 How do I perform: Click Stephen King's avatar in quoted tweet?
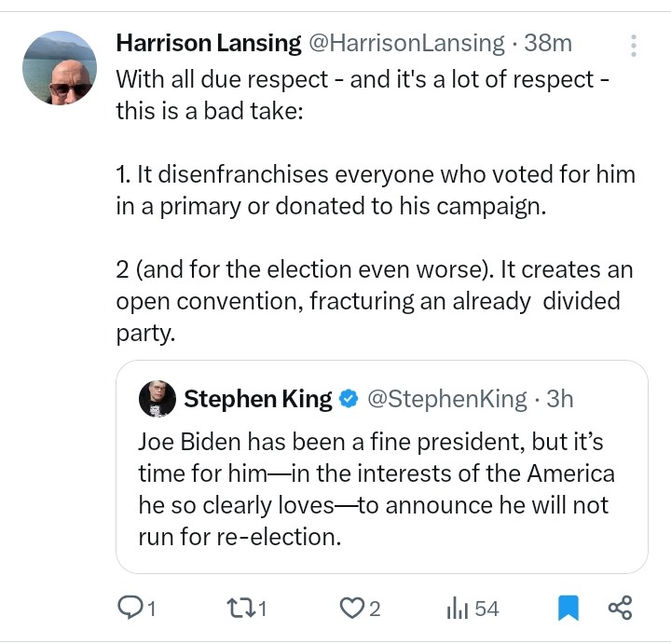pyautogui.click(x=157, y=399)
